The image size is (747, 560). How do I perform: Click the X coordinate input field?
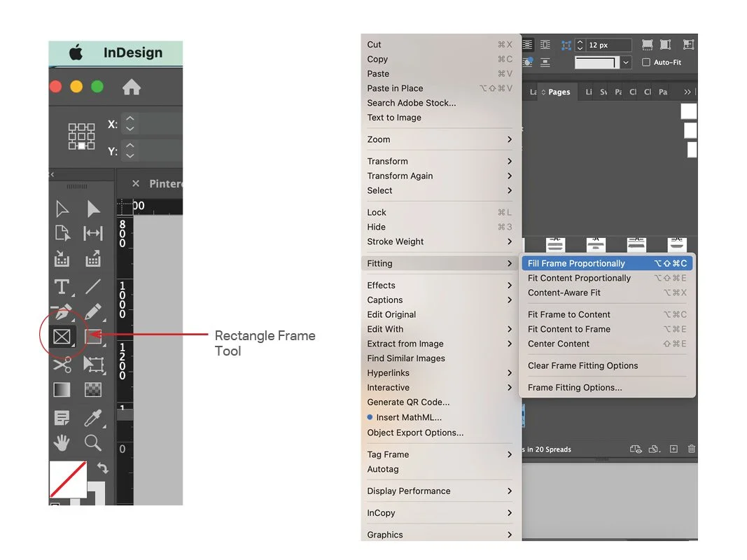pos(160,124)
